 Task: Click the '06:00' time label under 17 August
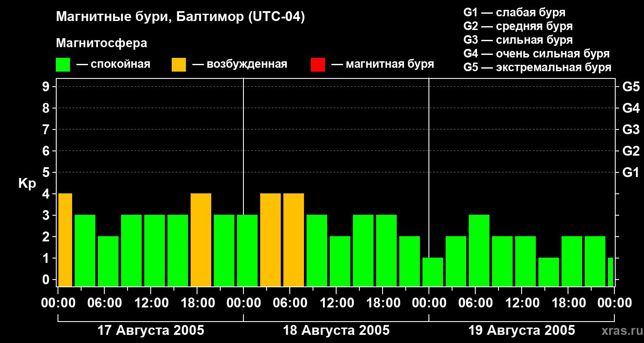tap(105, 303)
